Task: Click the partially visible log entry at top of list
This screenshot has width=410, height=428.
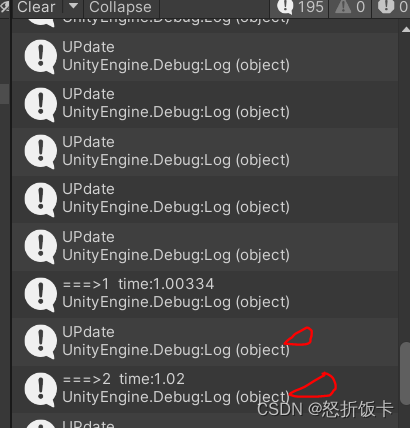Action: (x=205, y=25)
